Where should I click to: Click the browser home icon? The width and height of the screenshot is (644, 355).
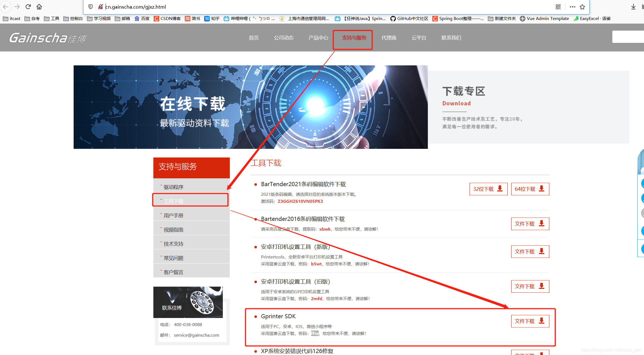(39, 7)
